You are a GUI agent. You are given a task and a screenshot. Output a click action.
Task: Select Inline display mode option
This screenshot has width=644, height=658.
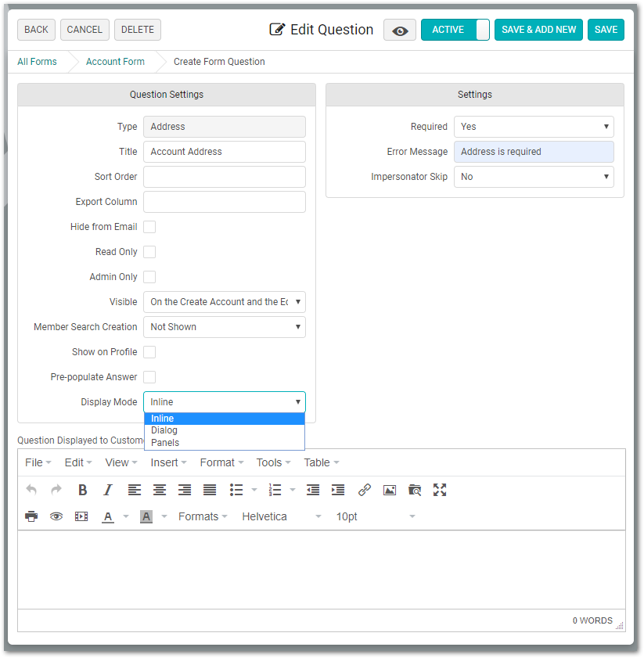[x=225, y=419]
